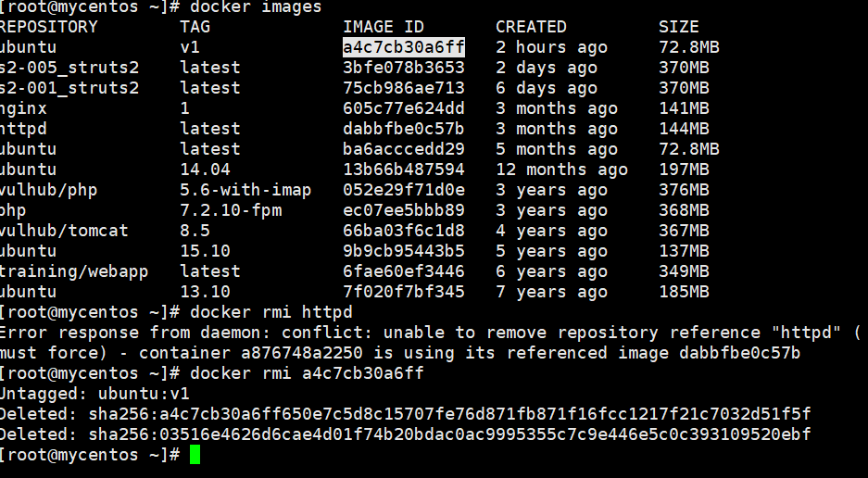Click the CREATED column header
The height and width of the screenshot is (478, 868).
click(x=531, y=27)
